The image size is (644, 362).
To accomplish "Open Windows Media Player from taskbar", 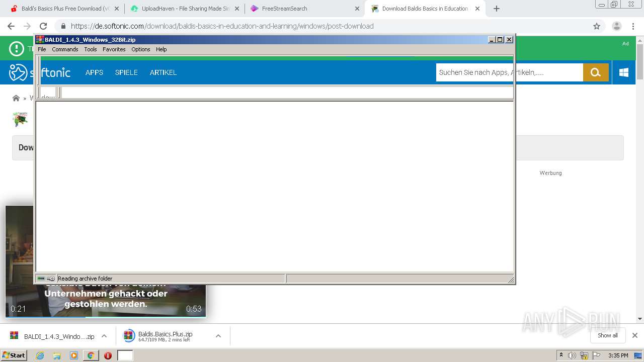I will point(74,355).
